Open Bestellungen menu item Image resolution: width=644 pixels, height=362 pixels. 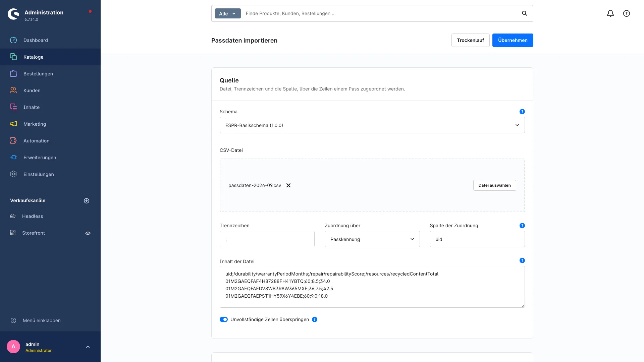[50, 74]
